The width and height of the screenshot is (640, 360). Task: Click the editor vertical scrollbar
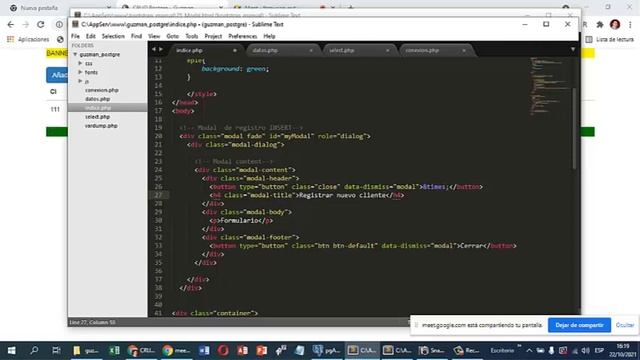tap(575, 129)
